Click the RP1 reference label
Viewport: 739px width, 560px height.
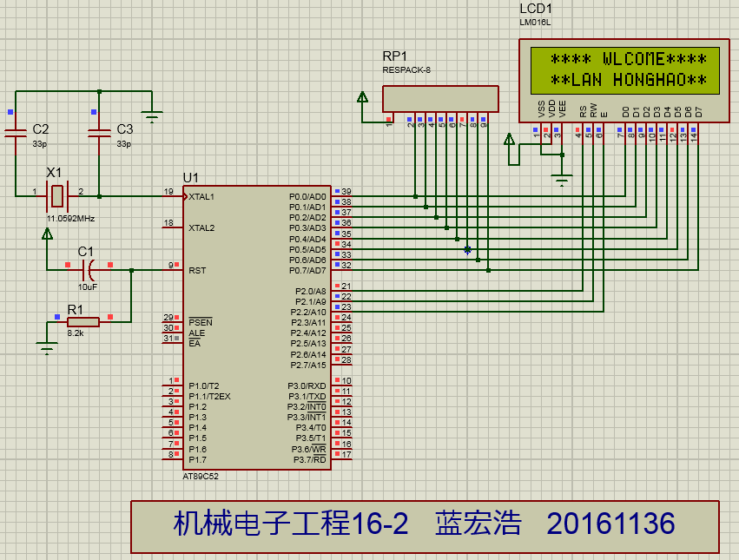pos(394,56)
